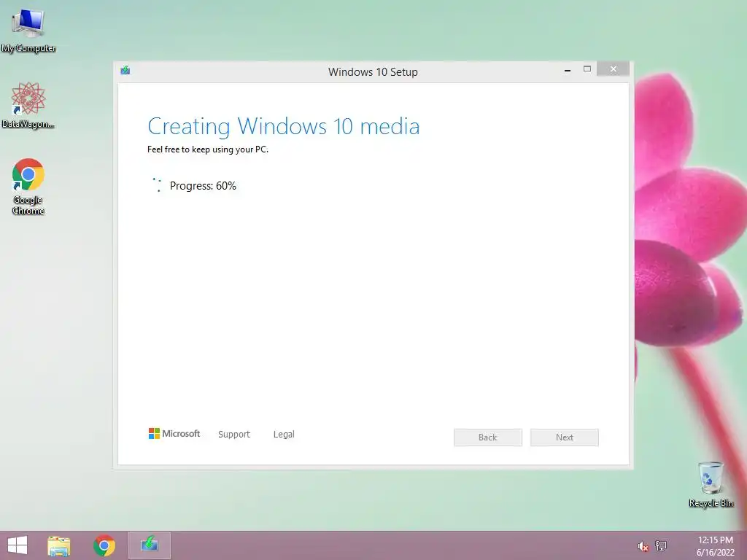Click the Next button

pyautogui.click(x=565, y=437)
